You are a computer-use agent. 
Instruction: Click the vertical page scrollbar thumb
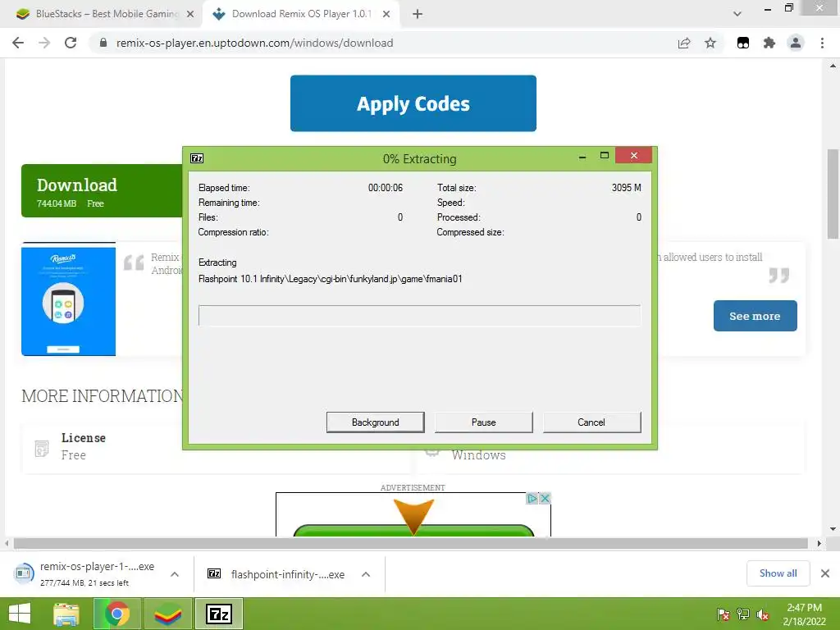tap(833, 194)
